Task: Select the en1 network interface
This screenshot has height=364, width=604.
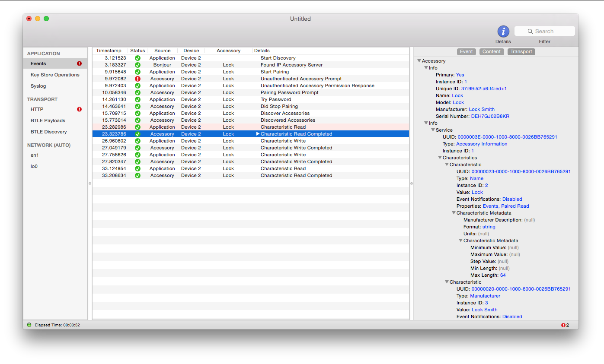Action: 55,155
